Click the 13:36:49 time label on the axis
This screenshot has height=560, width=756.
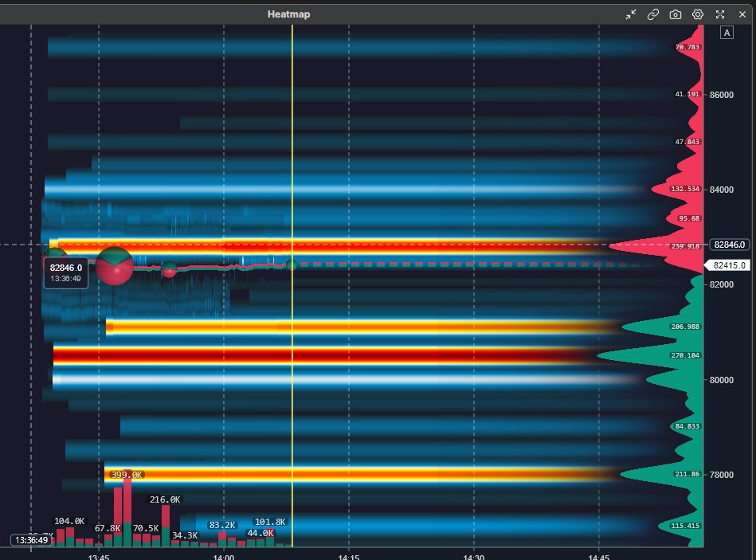click(x=31, y=540)
